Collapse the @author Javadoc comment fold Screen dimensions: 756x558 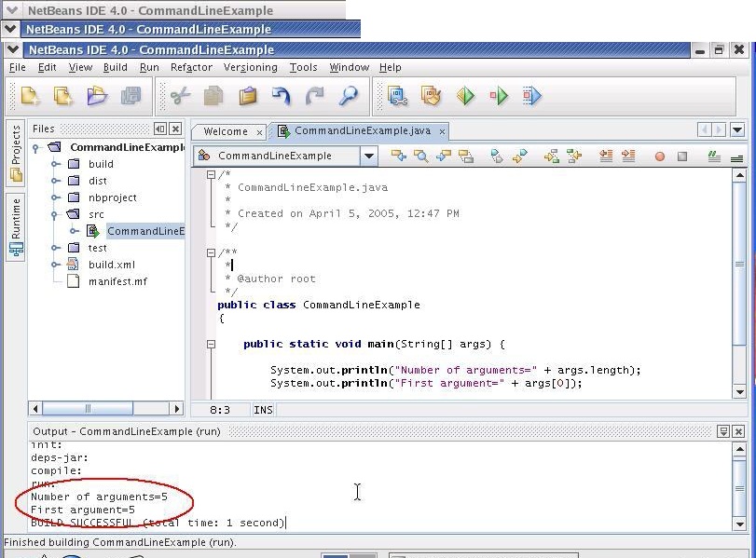[211, 252]
